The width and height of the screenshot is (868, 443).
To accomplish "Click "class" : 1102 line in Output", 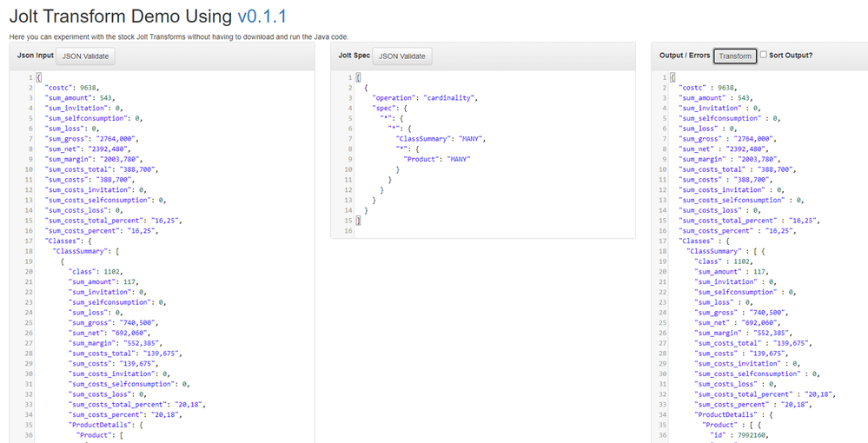I will click(x=724, y=261).
